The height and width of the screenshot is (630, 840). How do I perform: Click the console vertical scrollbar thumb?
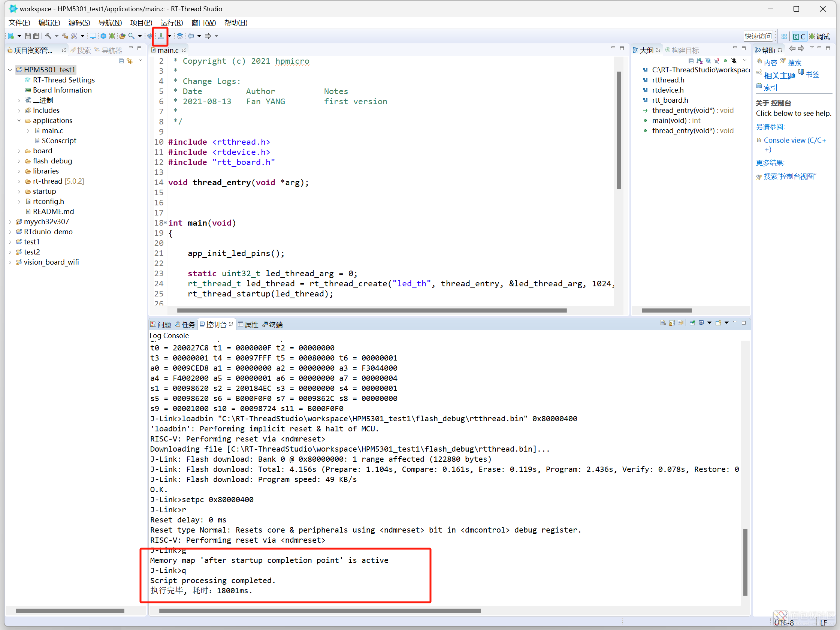coord(745,562)
